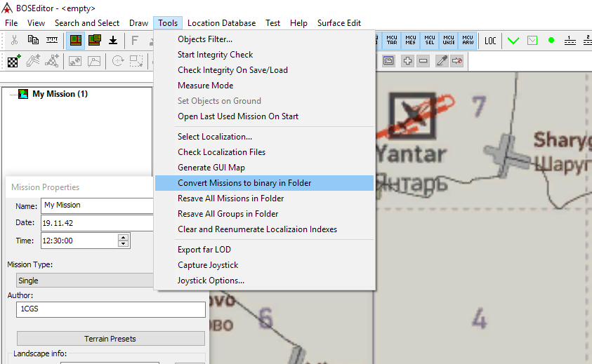Choose Objects Filter... from Tools menu
The width and height of the screenshot is (592, 364).
(264, 39)
